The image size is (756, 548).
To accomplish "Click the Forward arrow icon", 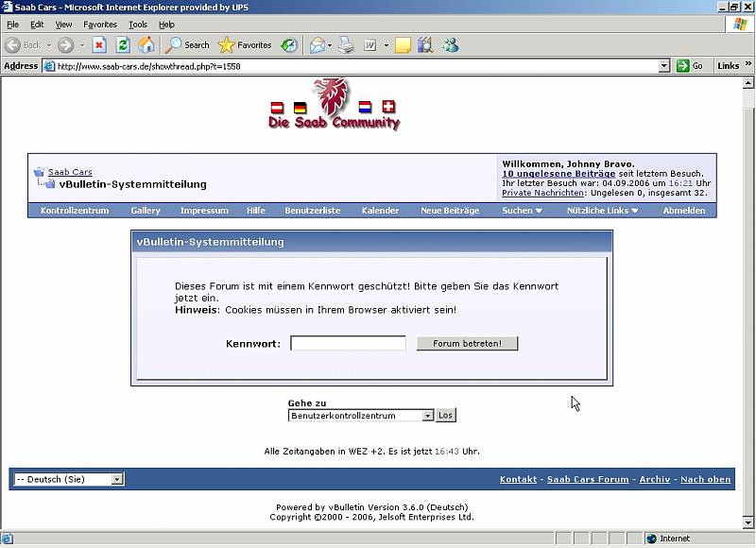I will tap(65, 45).
